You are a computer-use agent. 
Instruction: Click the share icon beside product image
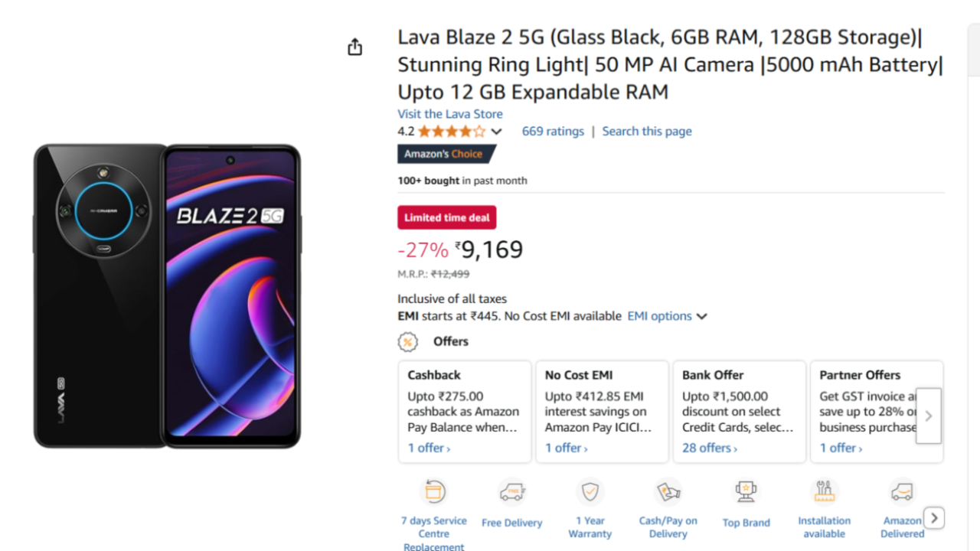point(354,47)
